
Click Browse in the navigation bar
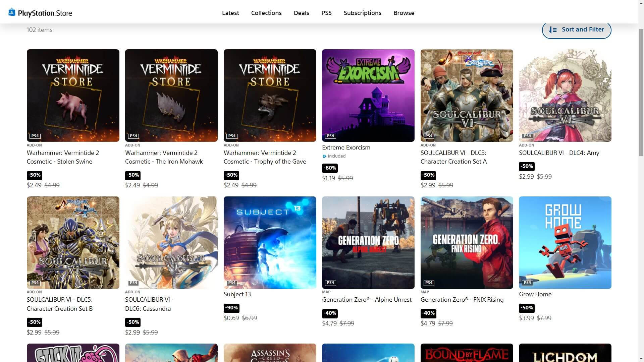[x=404, y=13]
